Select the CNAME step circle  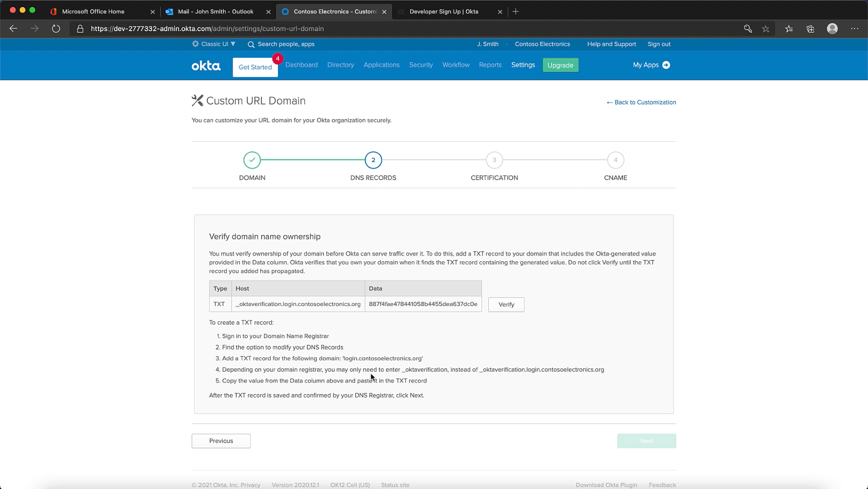click(615, 160)
